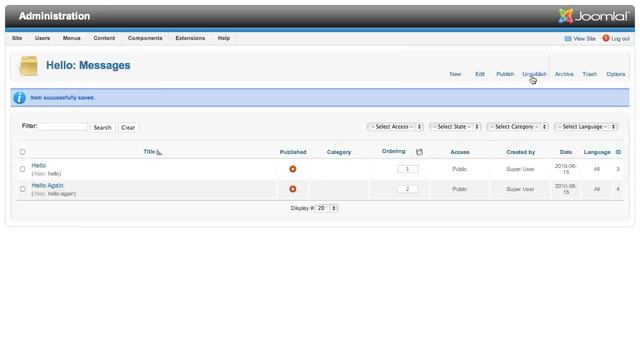Click the New toolbar button

click(x=455, y=74)
